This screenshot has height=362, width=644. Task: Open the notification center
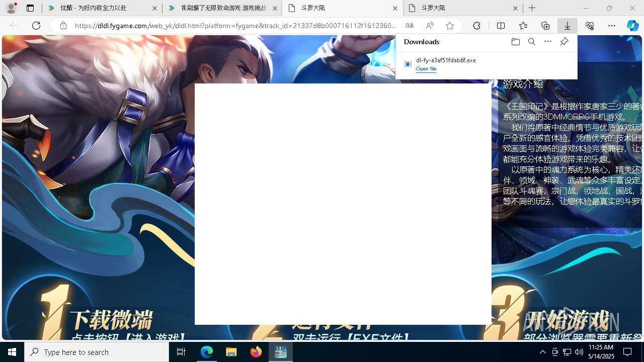(x=627, y=352)
